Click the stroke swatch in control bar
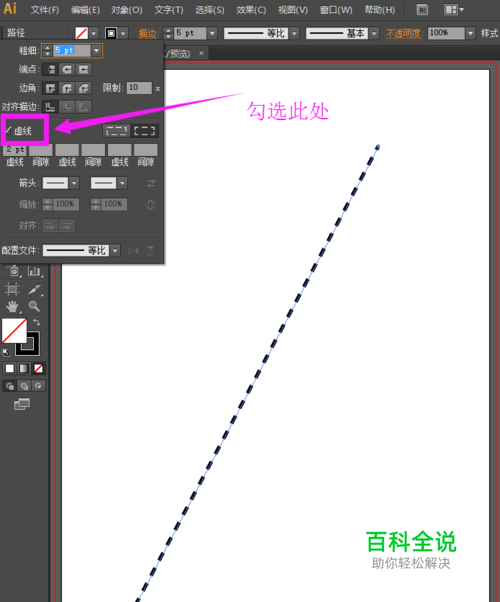Screen dimensions: 500x602 (111, 33)
